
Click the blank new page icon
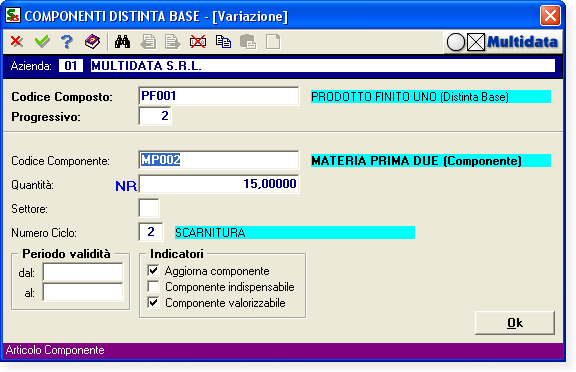pos(273,41)
